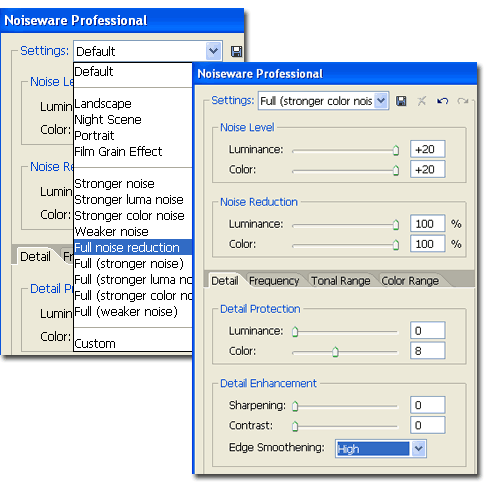Click Detail Protection Color slider handle

[335, 352]
